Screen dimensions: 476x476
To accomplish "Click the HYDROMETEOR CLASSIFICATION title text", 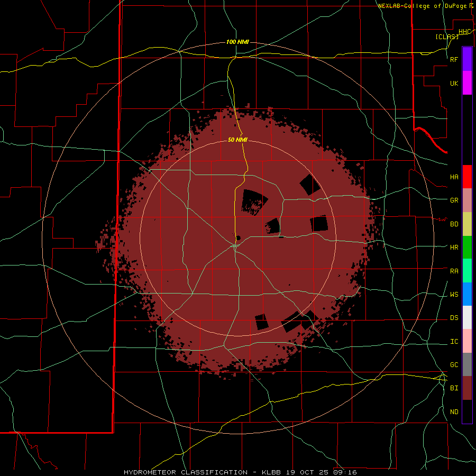I will 186,472.
